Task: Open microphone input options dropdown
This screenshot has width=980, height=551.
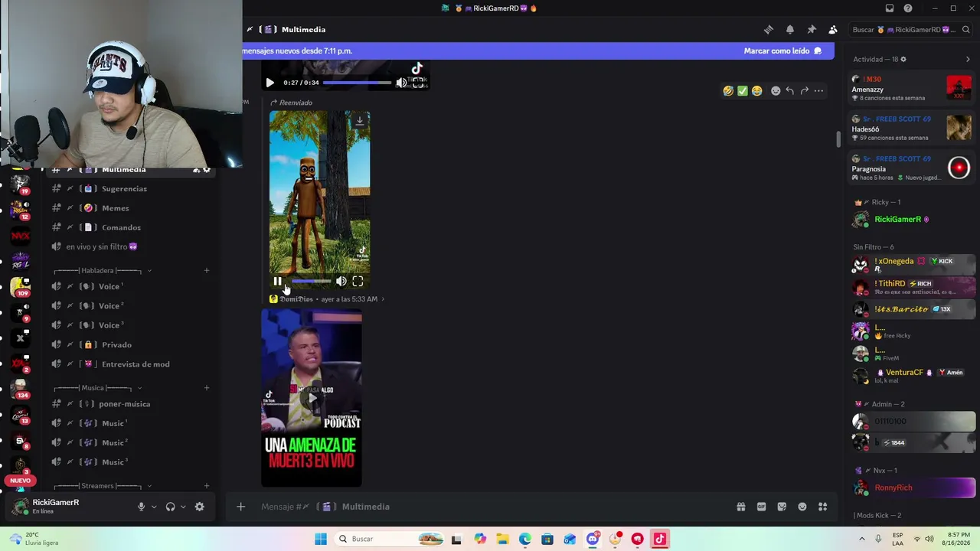Action: (x=154, y=507)
